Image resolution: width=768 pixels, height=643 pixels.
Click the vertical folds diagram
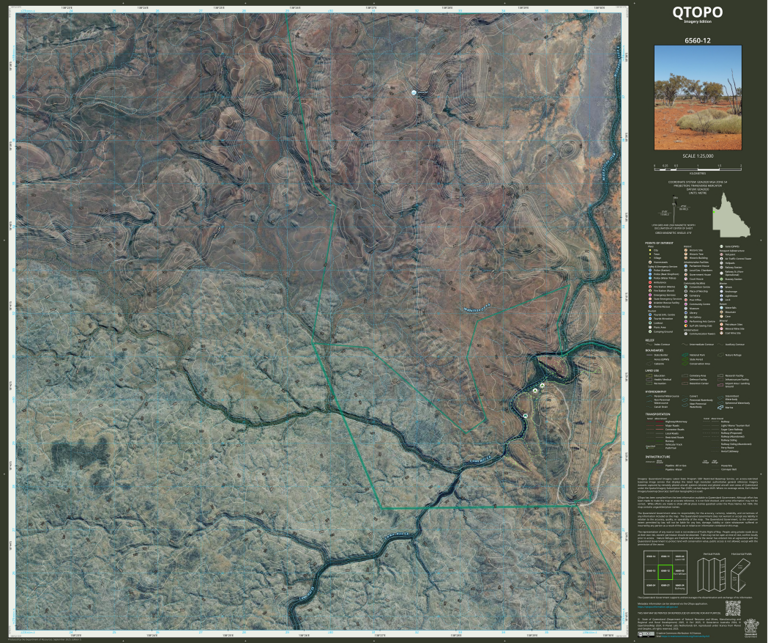711,575
